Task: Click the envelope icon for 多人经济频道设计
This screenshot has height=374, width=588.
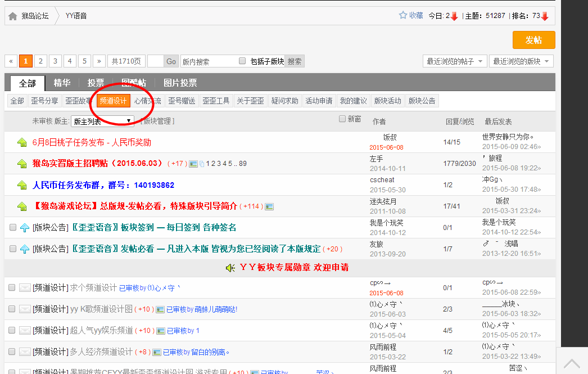Action: coord(25,352)
